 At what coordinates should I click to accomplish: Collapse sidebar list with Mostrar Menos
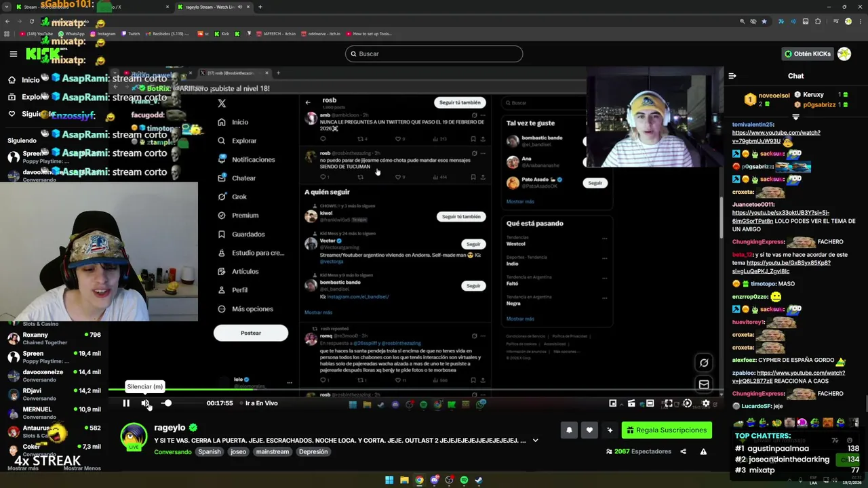click(82, 468)
